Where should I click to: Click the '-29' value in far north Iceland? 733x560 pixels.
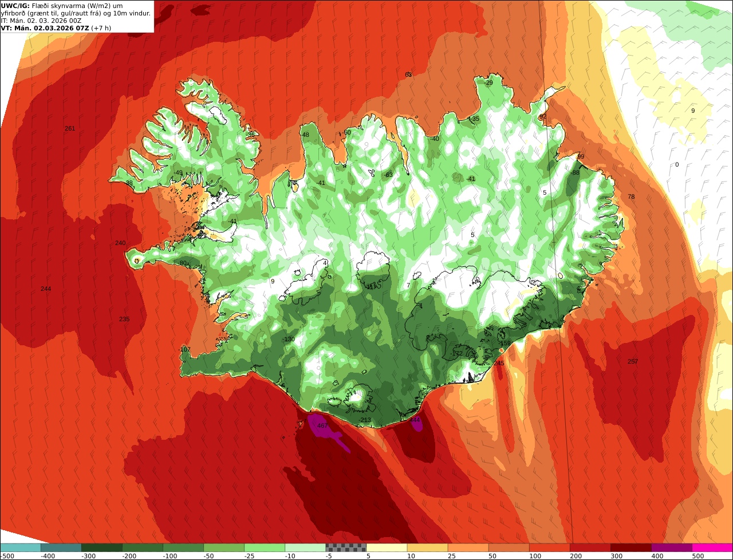[488, 82]
